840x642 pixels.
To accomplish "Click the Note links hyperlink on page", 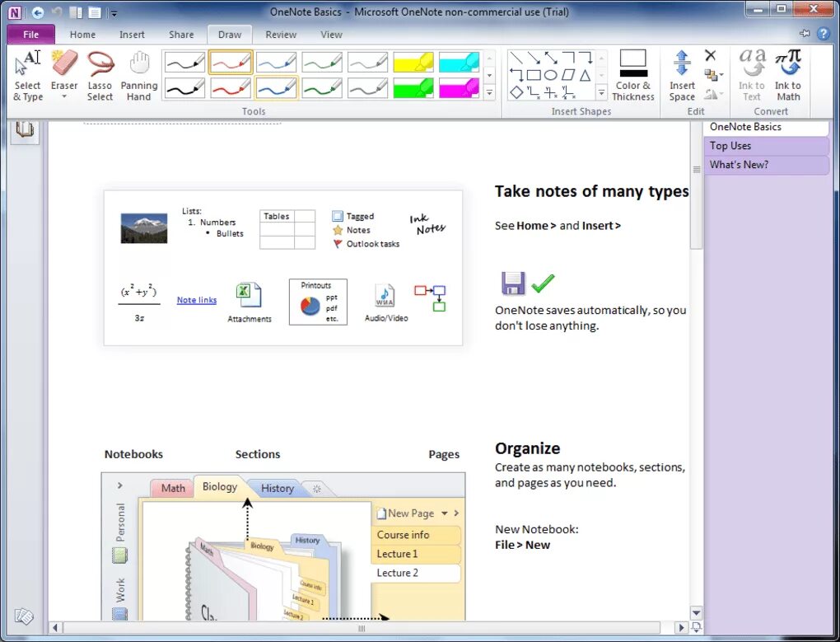I will click(196, 300).
